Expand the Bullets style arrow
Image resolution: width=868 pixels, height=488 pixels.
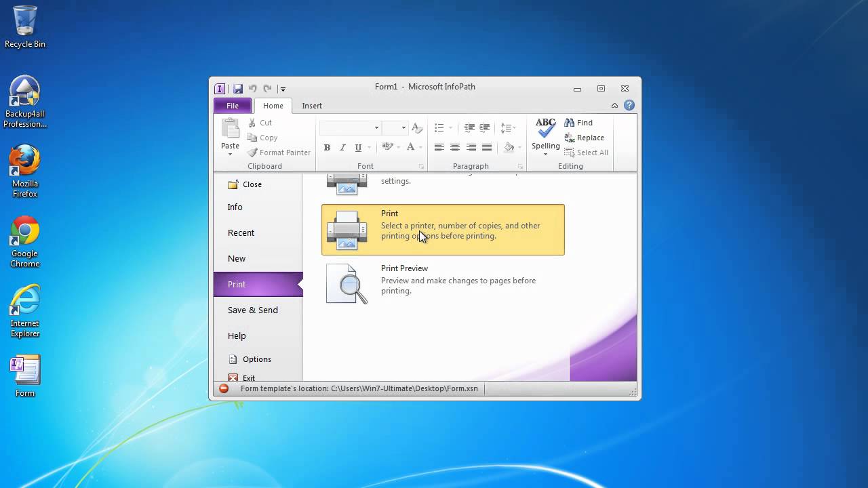(450, 127)
